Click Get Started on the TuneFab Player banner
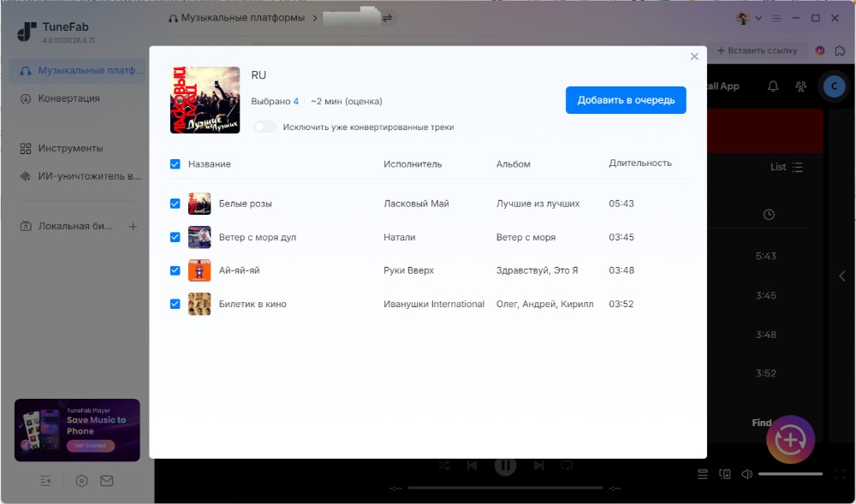The width and height of the screenshot is (856, 504). pos(91,446)
